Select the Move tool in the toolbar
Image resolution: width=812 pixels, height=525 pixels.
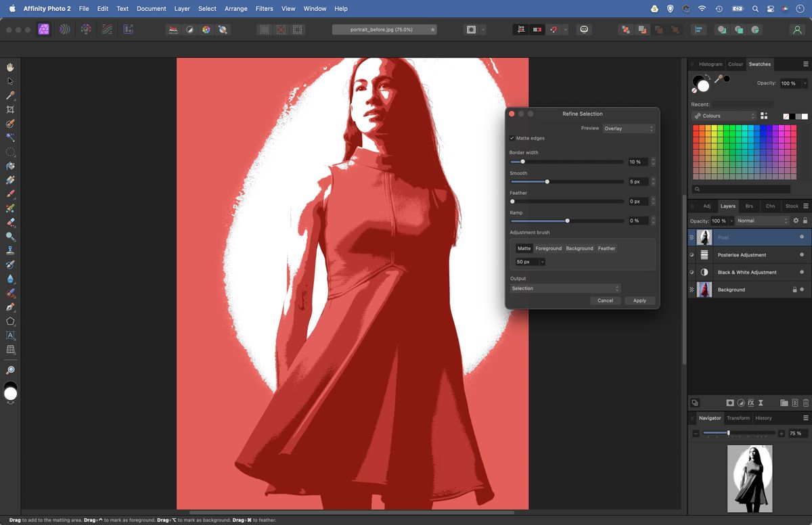(9, 81)
